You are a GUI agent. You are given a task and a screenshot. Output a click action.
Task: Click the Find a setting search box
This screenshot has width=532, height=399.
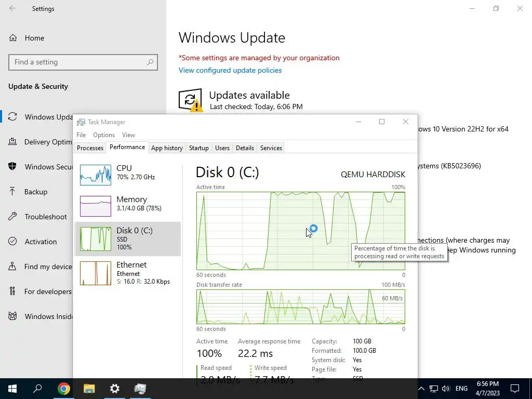click(83, 62)
